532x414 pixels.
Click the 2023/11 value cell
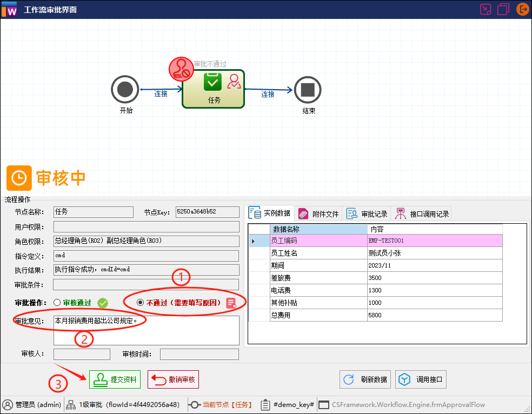point(435,265)
